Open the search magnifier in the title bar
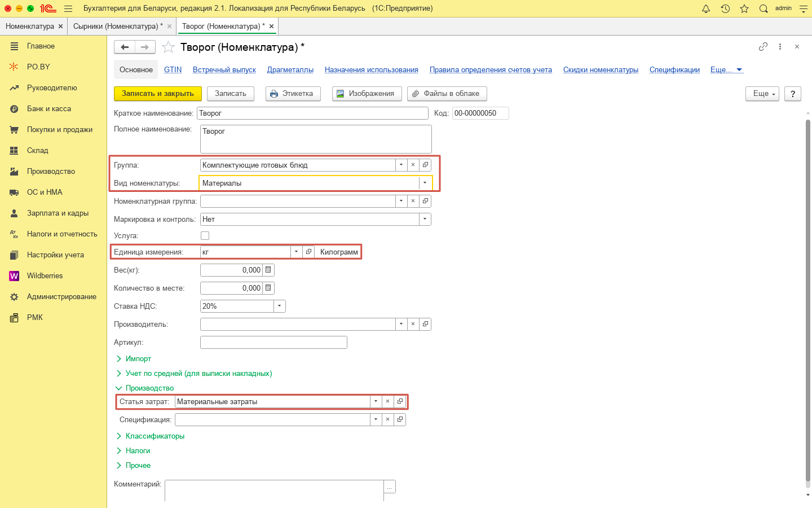 point(764,8)
